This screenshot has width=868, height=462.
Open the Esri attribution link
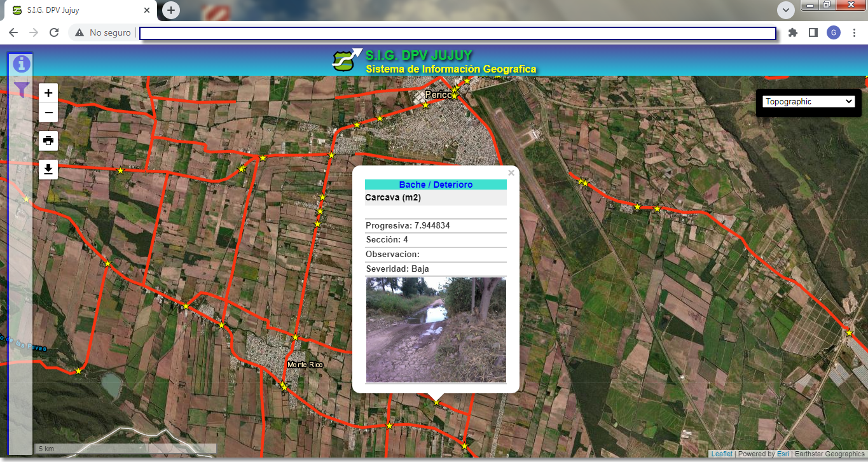point(783,454)
